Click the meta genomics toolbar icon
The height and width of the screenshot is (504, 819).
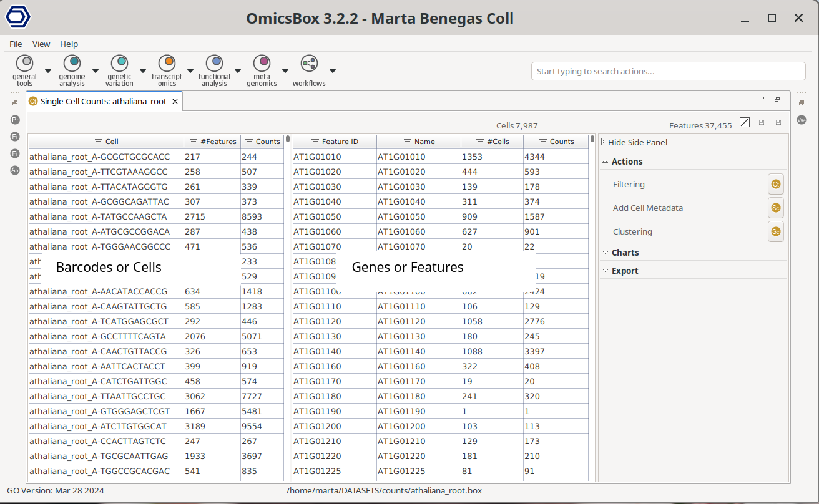coord(262,63)
